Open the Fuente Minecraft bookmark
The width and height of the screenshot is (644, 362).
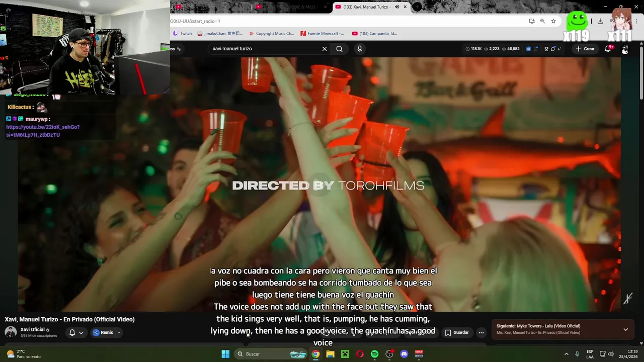[x=322, y=34]
